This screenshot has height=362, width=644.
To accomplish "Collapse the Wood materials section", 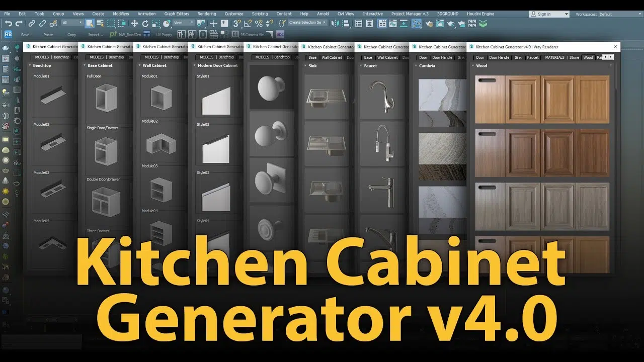I will coord(473,65).
